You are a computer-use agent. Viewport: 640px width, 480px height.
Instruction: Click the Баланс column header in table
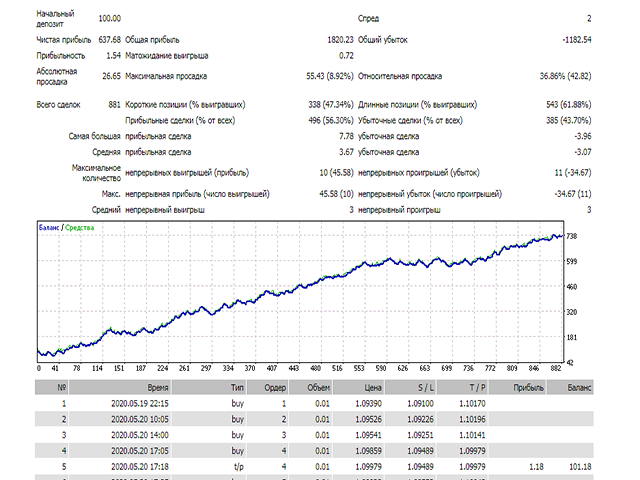580,384
